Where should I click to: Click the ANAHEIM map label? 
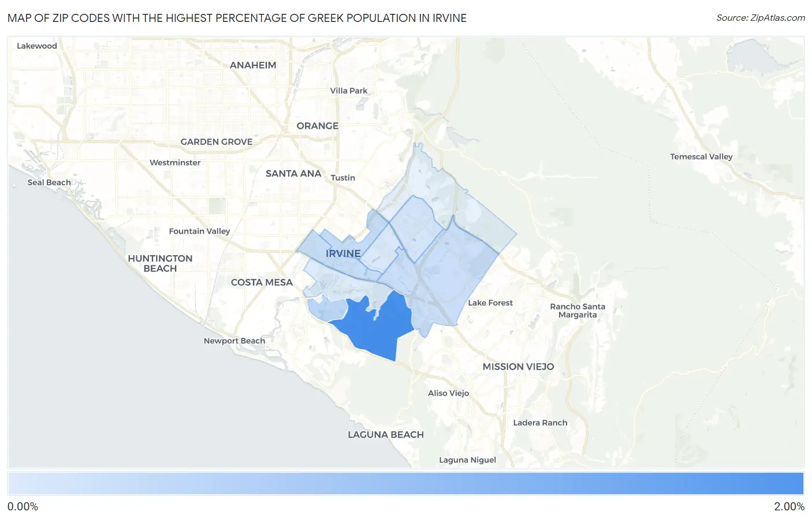tap(253, 65)
